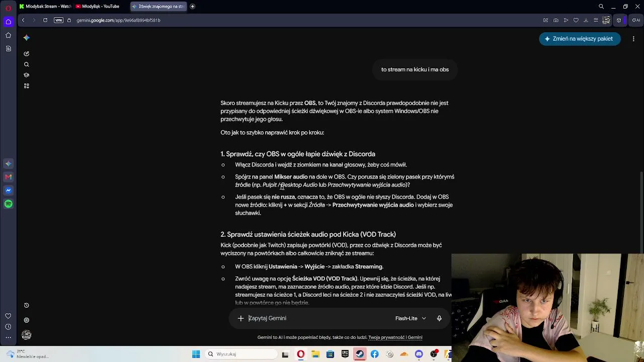Open Gmail from Opera sidebar
Image resolution: width=644 pixels, height=362 pixels.
[x=8, y=177]
